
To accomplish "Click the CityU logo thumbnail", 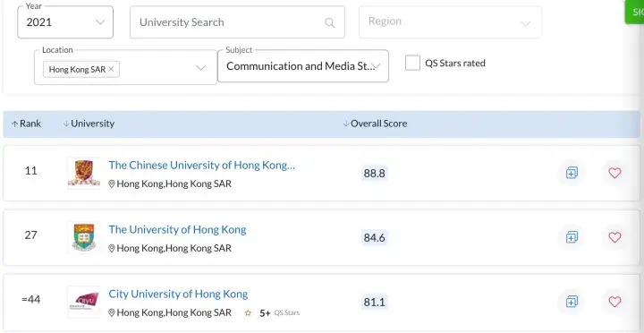I will (x=84, y=302).
